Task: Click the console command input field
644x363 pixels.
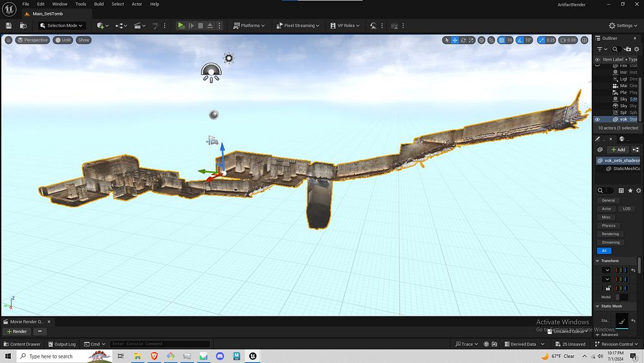Action: pyautogui.click(x=160, y=344)
